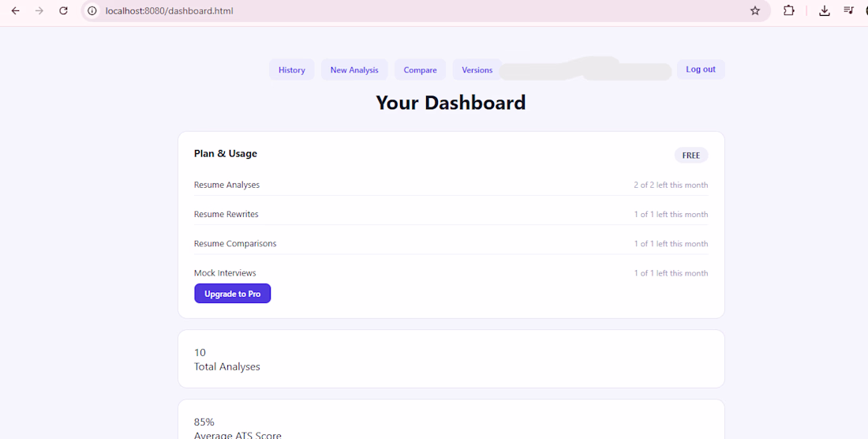Click the '2 of 2 left this month' value
This screenshot has height=439, width=868.
671,185
